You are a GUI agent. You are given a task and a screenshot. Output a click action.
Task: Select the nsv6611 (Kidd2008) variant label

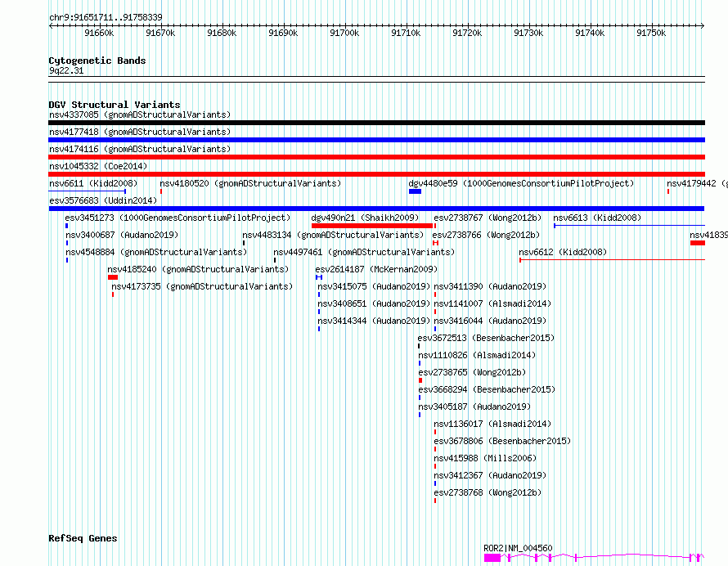[93, 183]
